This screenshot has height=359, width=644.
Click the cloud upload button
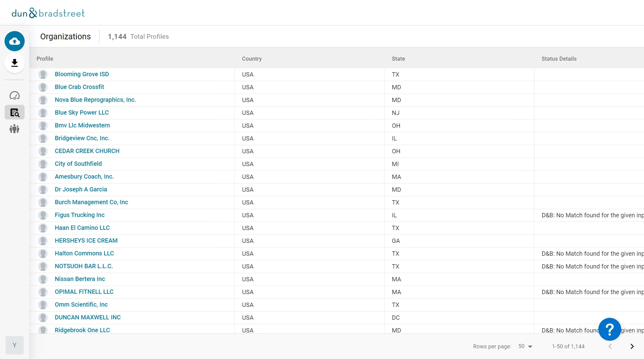15,41
